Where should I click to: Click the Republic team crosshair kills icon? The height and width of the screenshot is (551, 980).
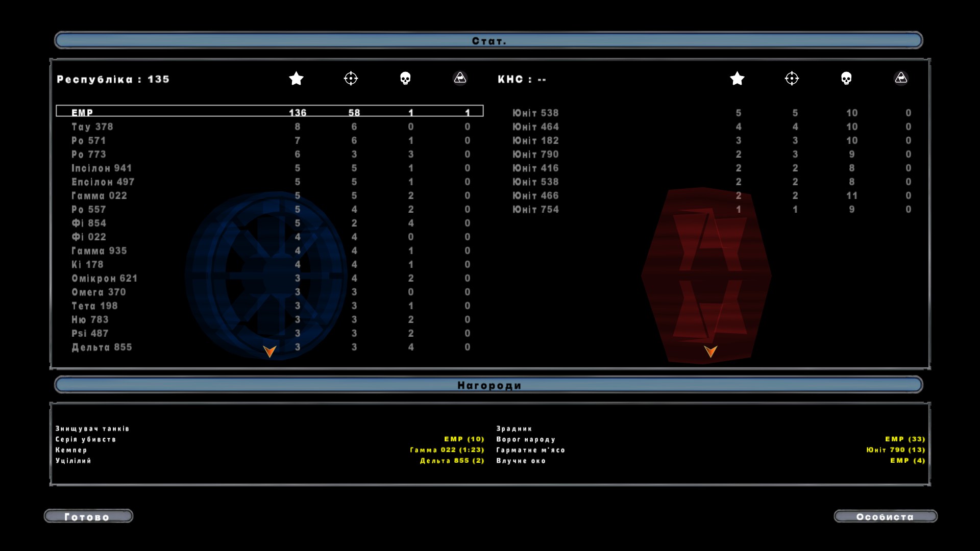(x=351, y=78)
